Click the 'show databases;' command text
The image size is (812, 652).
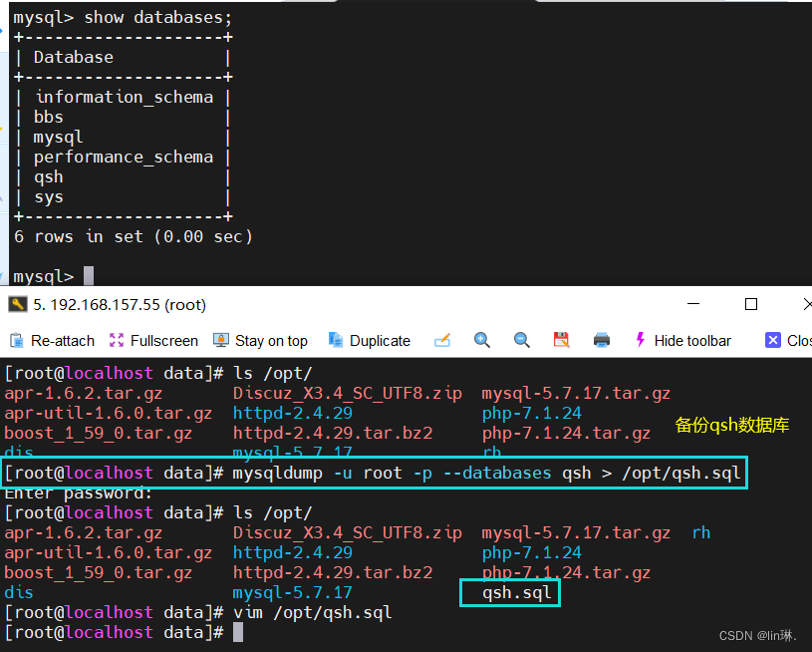[158, 18]
